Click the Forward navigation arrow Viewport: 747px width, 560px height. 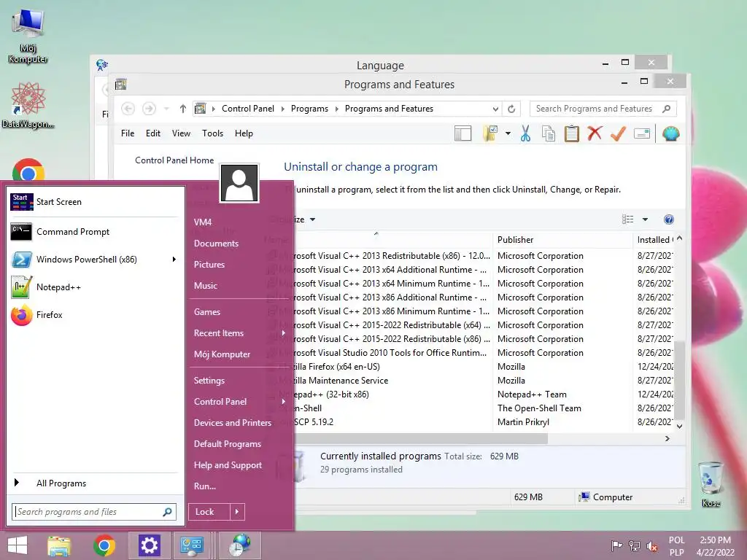coord(149,109)
